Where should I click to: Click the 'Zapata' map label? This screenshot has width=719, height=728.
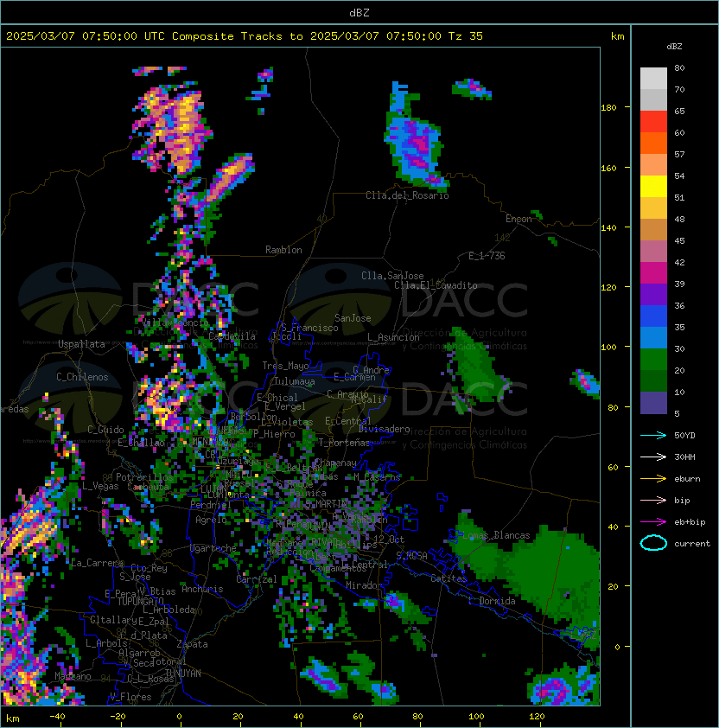pos(192,644)
